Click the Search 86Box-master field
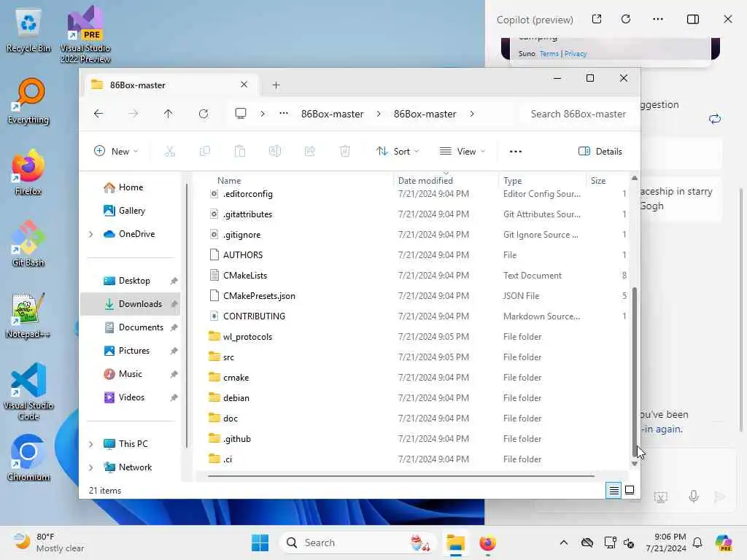 pos(578,114)
